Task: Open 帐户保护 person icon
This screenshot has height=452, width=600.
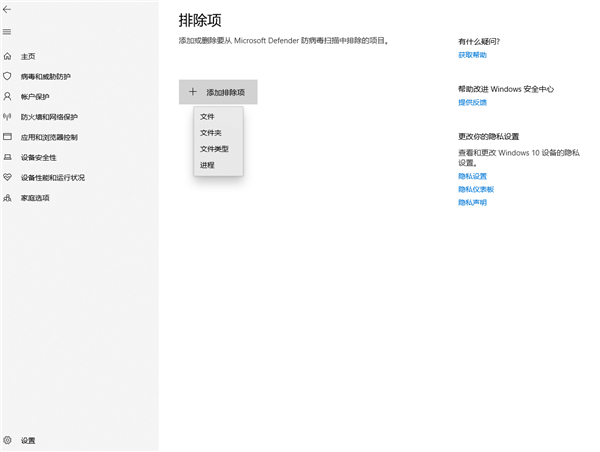Action: [8, 97]
